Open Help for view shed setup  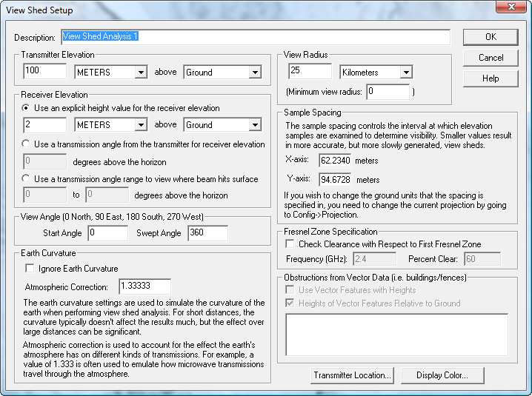[x=491, y=78]
